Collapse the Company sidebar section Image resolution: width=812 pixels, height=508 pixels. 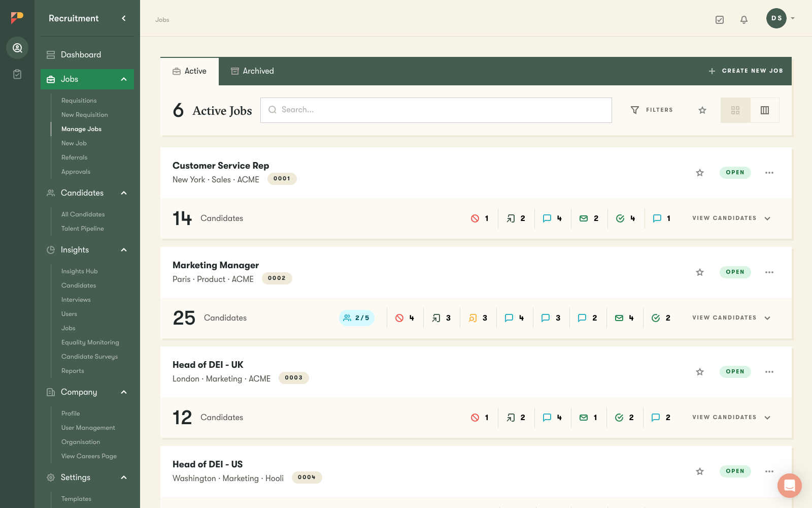tap(124, 392)
